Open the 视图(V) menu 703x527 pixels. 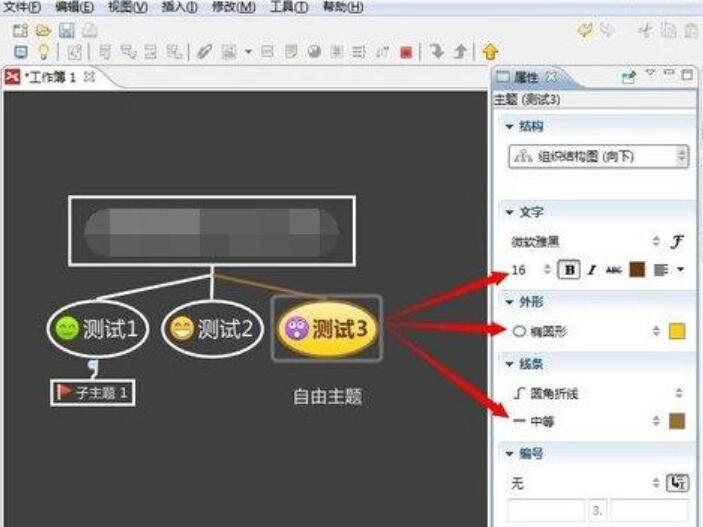click(x=128, y=7)
